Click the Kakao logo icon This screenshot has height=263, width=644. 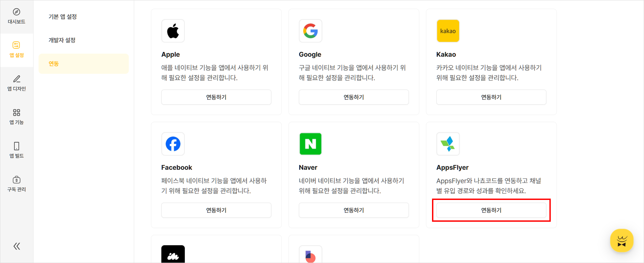448,31
